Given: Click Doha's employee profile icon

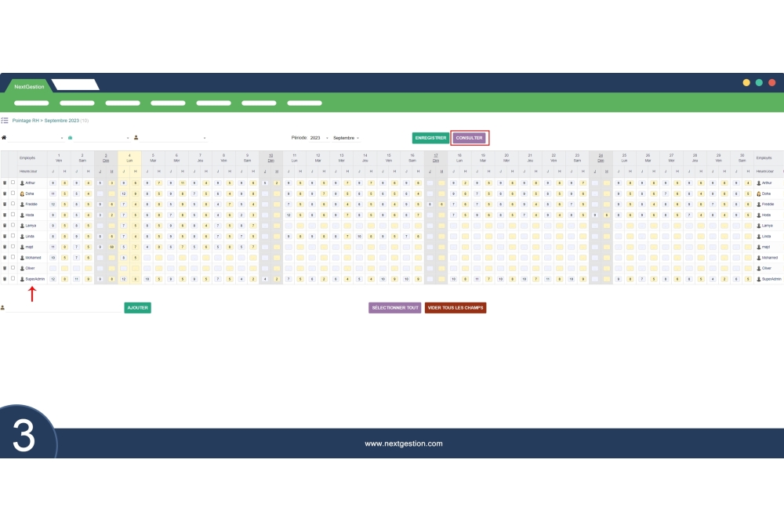Looking at the screenshot, I should (x=22, y=194).
